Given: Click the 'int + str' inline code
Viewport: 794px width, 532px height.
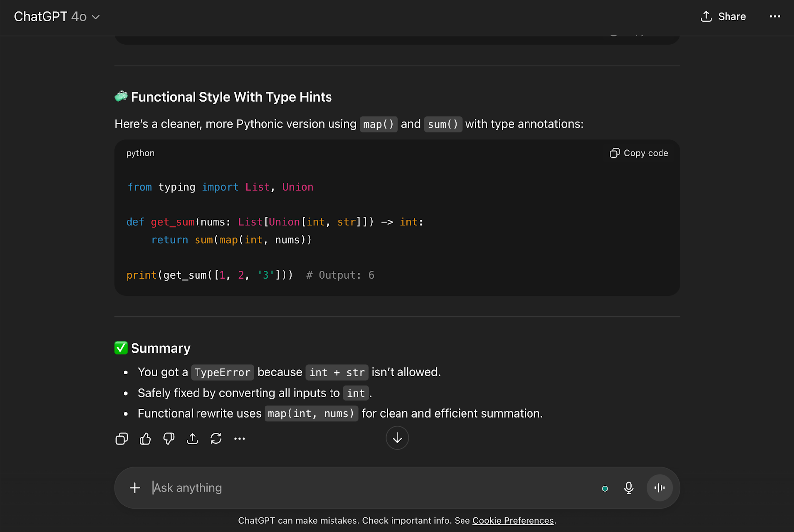Looking at the screenshot, I should (x=337, y=372).
